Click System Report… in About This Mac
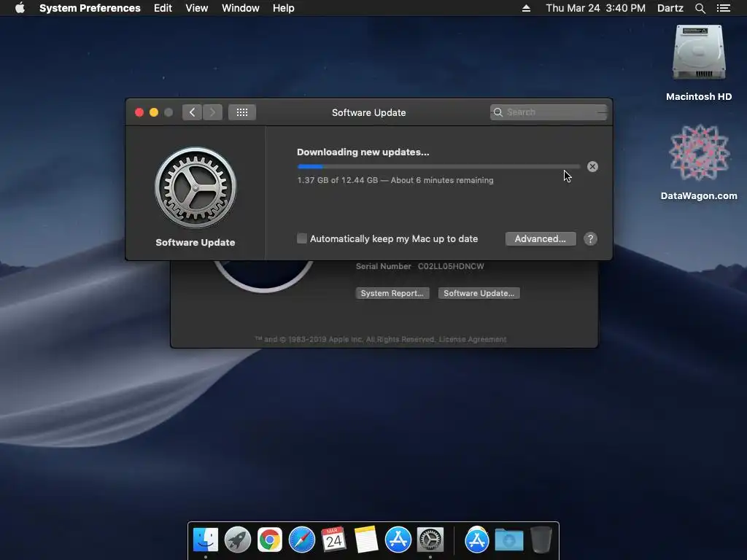 392,293
